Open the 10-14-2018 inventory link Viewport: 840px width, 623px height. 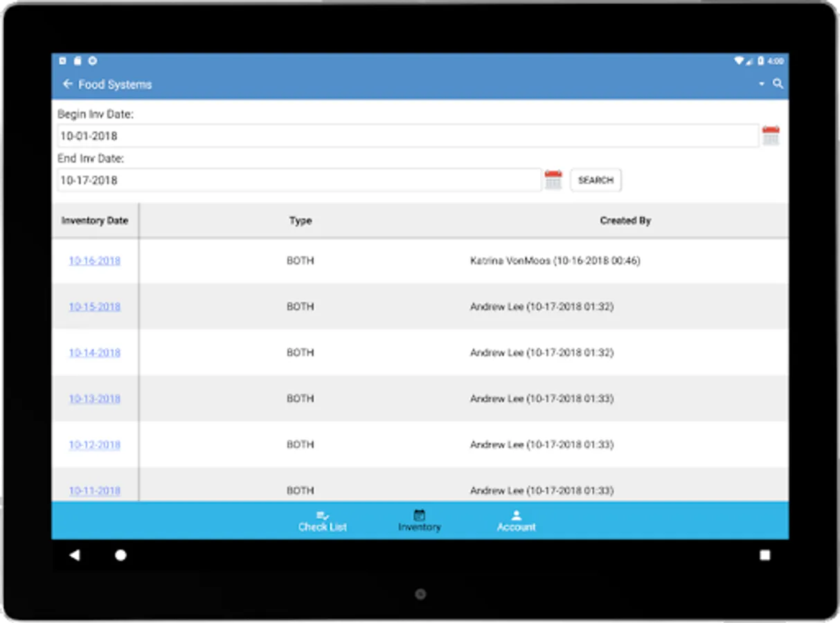point(95,352)
